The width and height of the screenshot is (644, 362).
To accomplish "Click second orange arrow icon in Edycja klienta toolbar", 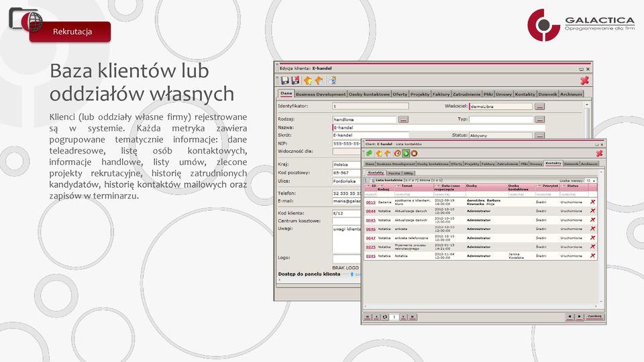I will pyautogui.click(x=319, y=80).
